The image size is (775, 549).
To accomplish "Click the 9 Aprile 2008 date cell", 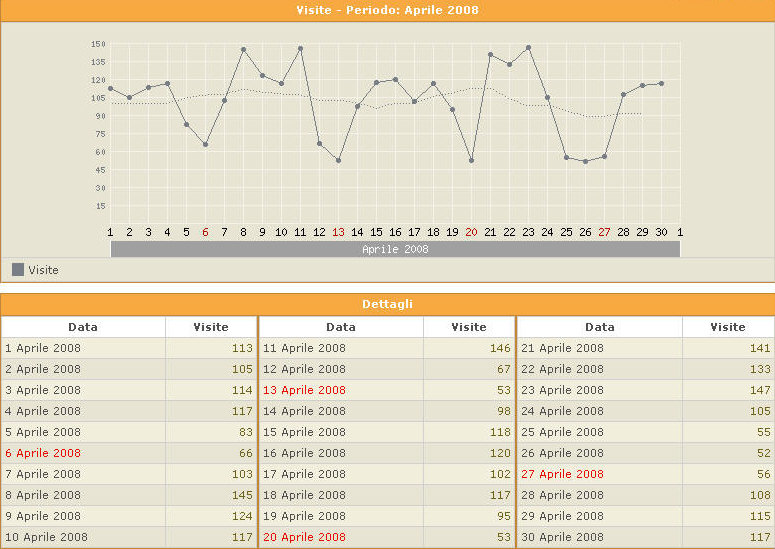I will [83, 516].
